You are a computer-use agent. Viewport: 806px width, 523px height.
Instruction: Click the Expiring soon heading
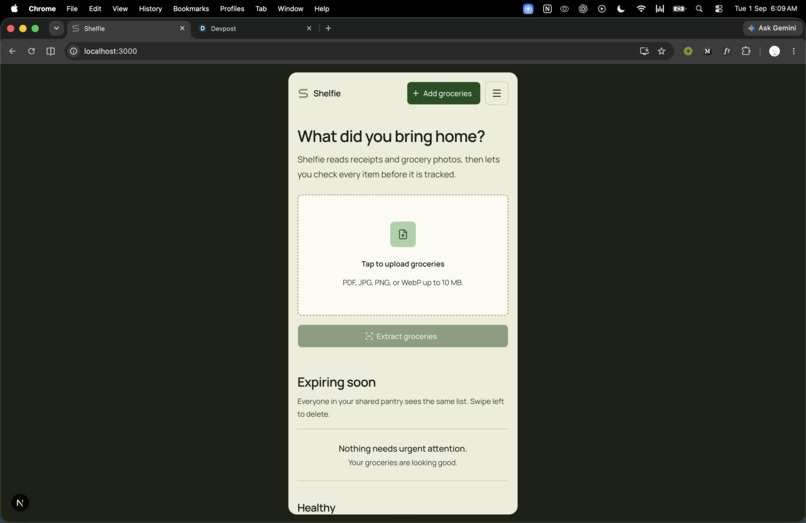pyautogui.click(x=337, y=382)
